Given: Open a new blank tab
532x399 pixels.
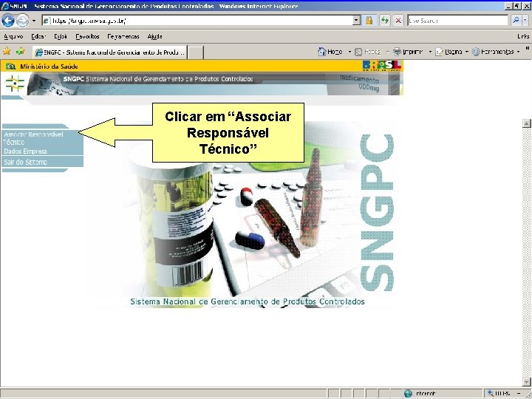Looking at the screenshot, I should 196,52.
